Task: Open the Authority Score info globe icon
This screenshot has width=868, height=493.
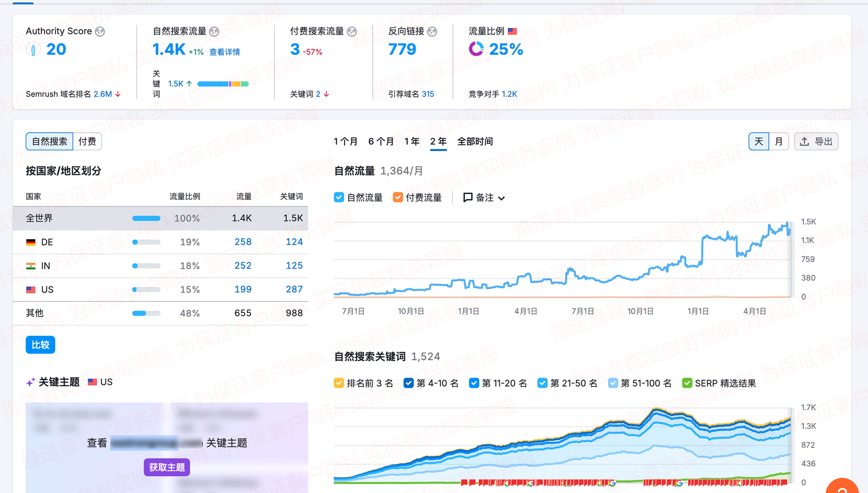Action: pyautogui.click(x=100, y=31)
